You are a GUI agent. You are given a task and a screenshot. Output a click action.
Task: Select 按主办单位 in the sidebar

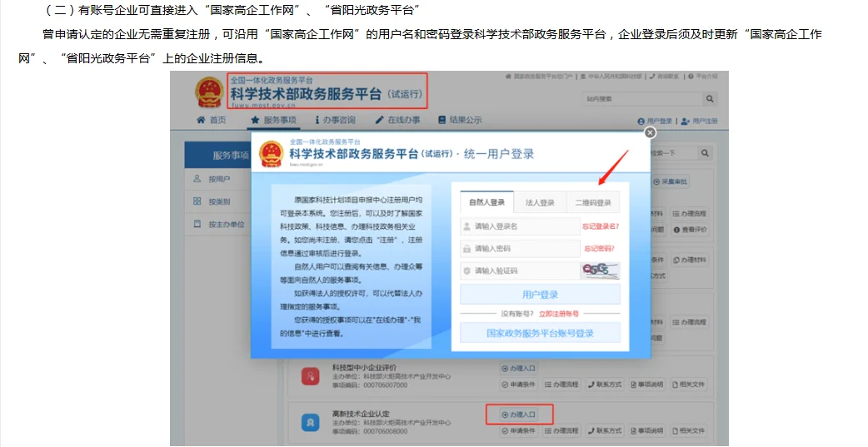point(217,225)
